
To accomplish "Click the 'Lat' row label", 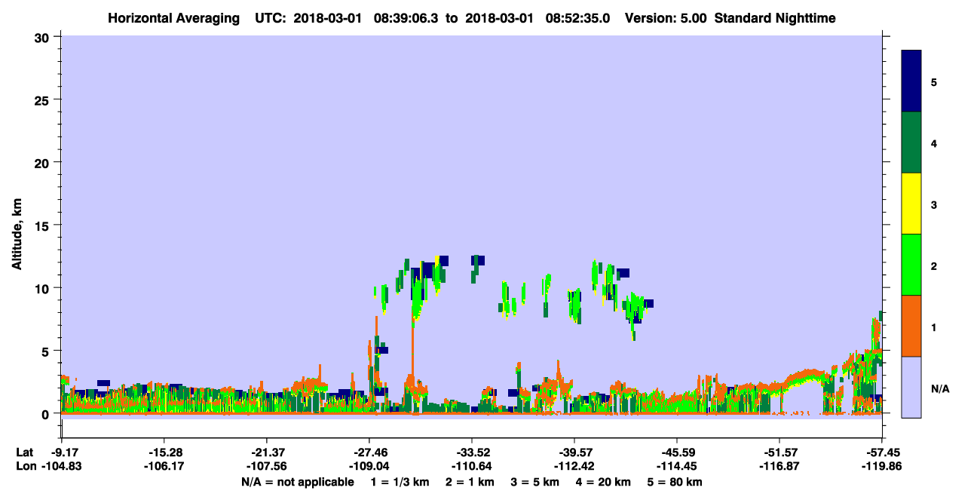I will [24, 452].
